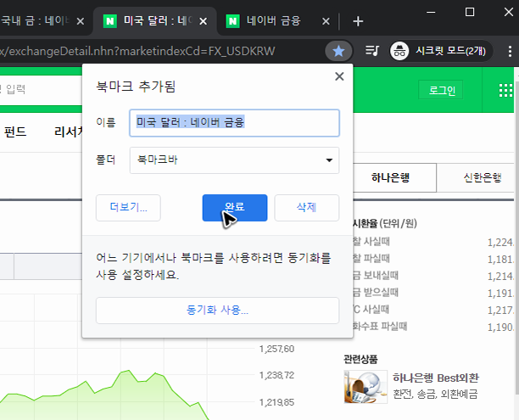Open the media control icon in toolbar
Image resolution: width=519 pixels, height=420 pixels.
371,51
